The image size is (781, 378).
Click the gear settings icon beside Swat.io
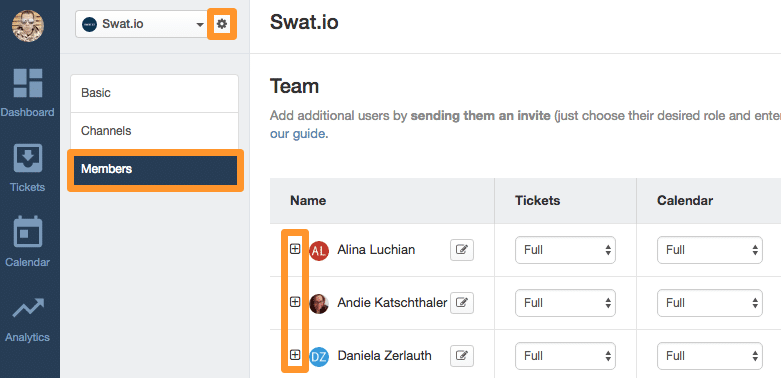(x=222, y=23)
